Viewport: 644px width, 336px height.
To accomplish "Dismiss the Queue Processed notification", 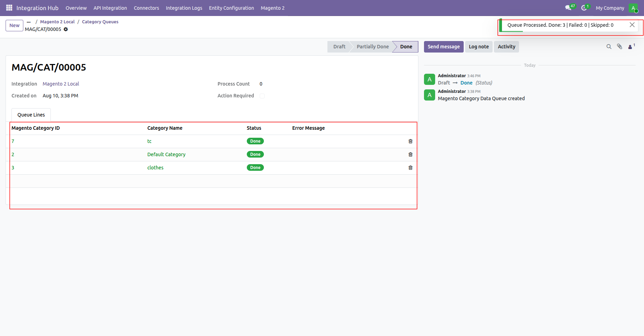I will coord(632,25).
